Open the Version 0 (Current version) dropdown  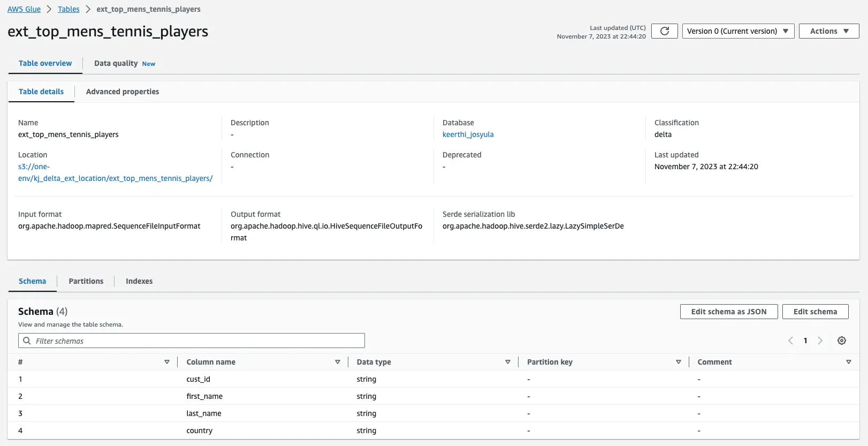[x=738, y=31]
